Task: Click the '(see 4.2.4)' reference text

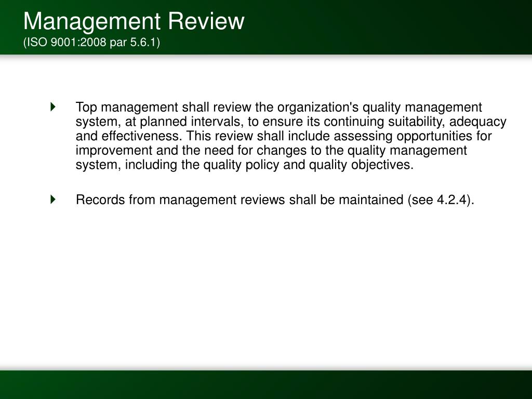Action: coord(441,200)
